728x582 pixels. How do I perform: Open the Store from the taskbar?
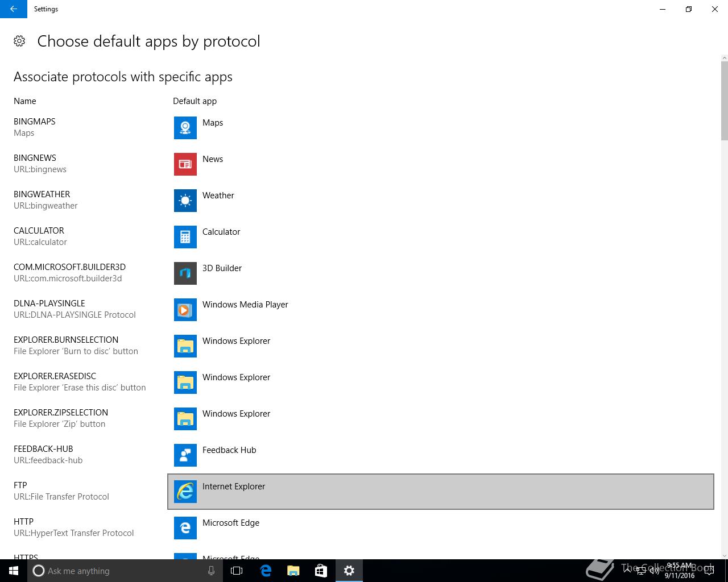point(321,571)
